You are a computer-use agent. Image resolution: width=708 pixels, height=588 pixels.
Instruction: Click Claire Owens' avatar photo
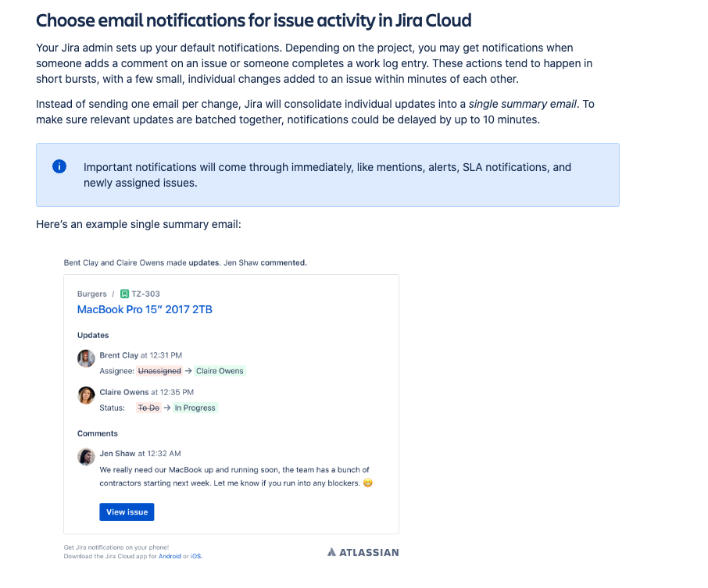pyautogui.click(x=86, y=395)
